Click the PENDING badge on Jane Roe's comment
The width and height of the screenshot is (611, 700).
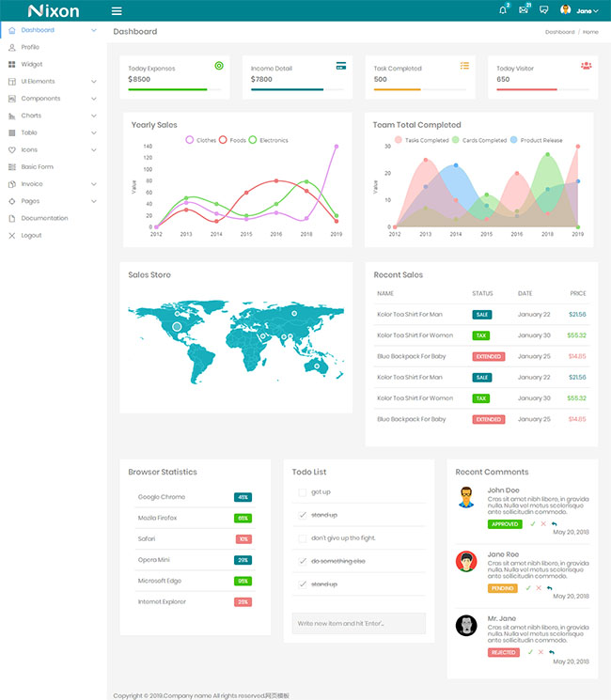pyautogui.click(x=502, y=588)
